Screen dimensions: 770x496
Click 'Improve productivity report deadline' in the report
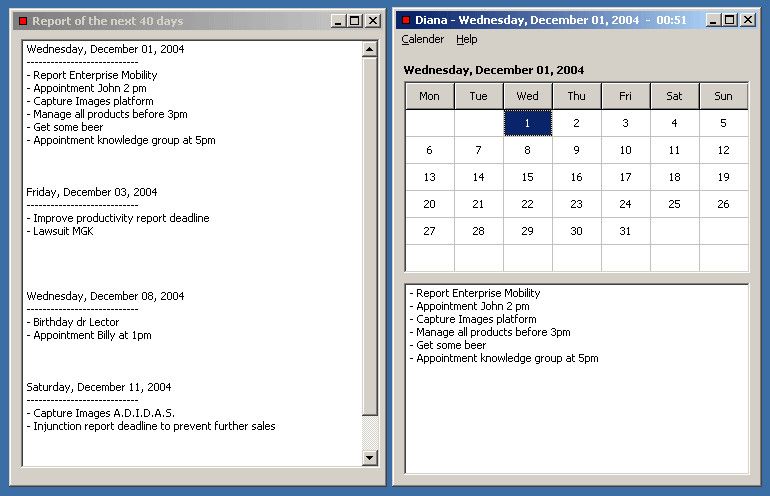point(121,218)
